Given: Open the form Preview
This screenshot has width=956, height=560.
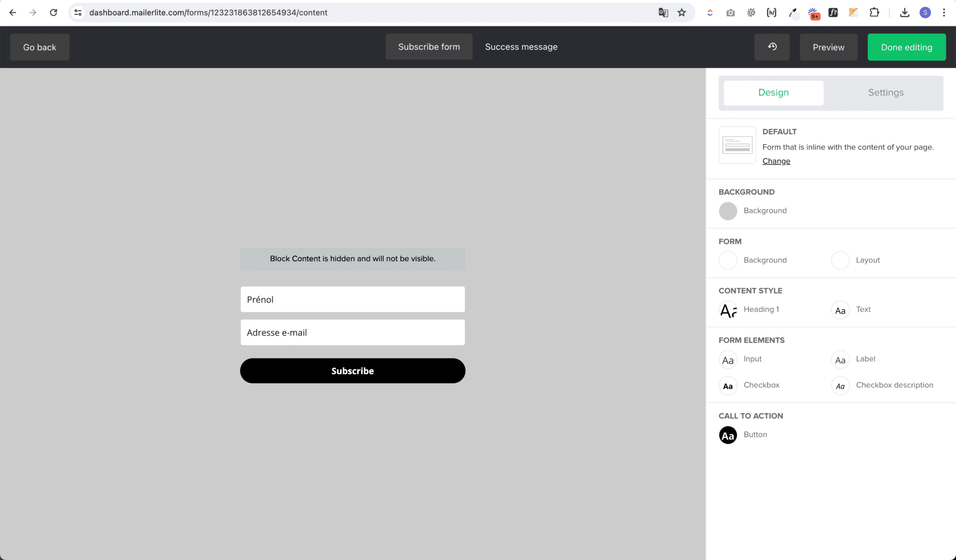Looking at the screenshot, I should point(828,47).
